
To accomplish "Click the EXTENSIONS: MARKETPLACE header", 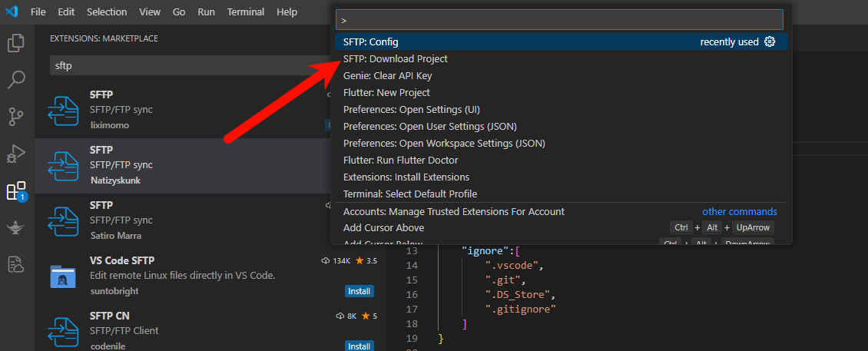I will (x=104, y=38).
